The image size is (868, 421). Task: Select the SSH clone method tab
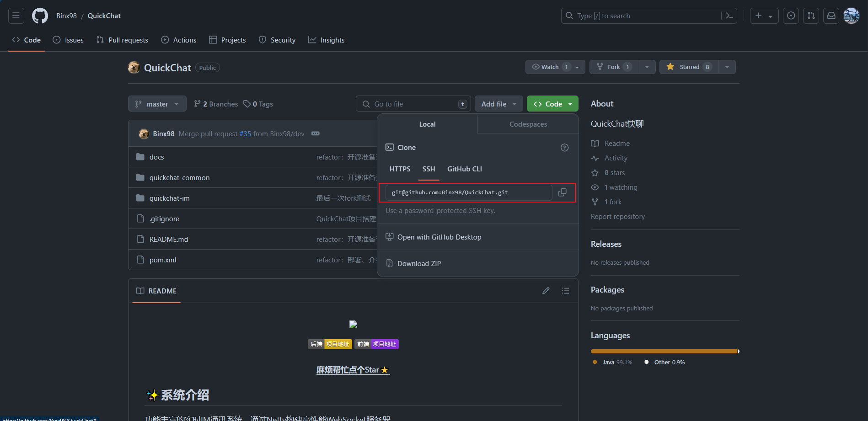[429, 169]
